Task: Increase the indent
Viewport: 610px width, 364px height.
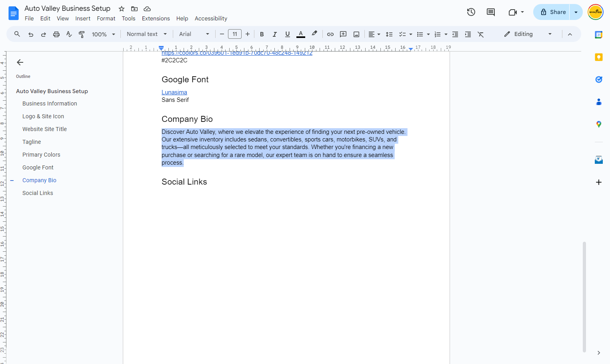Action: (468, 34)
